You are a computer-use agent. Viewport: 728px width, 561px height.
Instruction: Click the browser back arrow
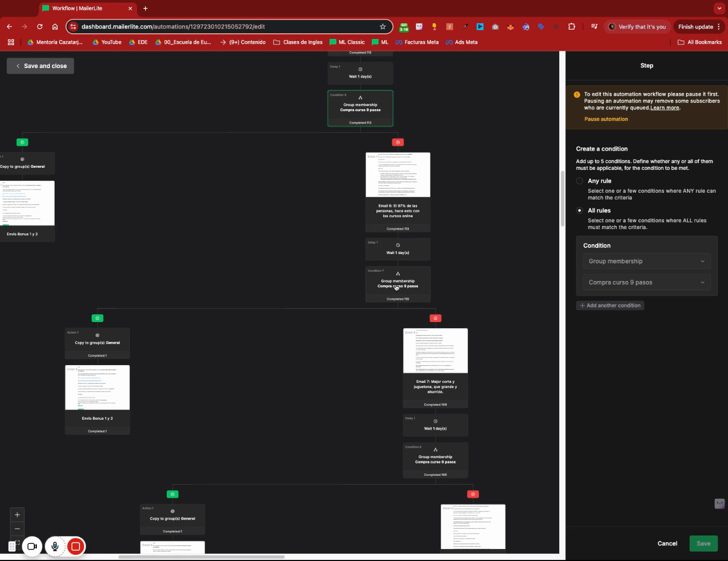coord(9,26)
